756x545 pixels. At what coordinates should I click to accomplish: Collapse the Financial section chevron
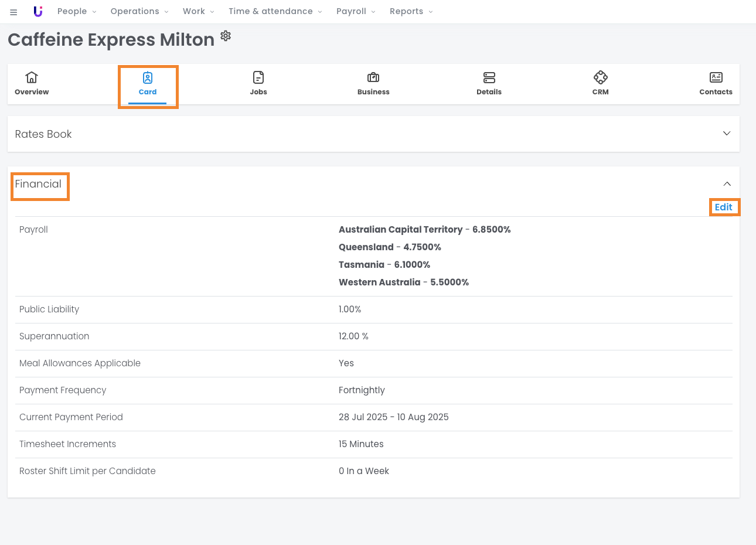(727, 184)
